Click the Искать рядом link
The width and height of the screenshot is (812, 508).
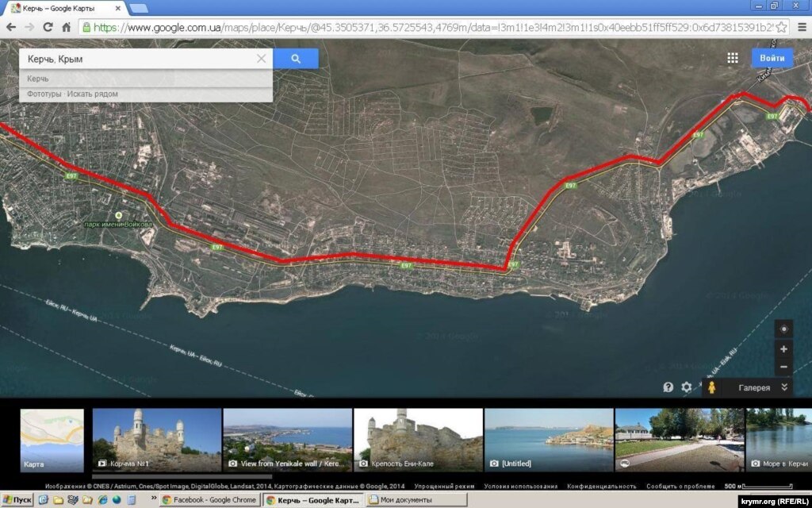tap(93, 94)
